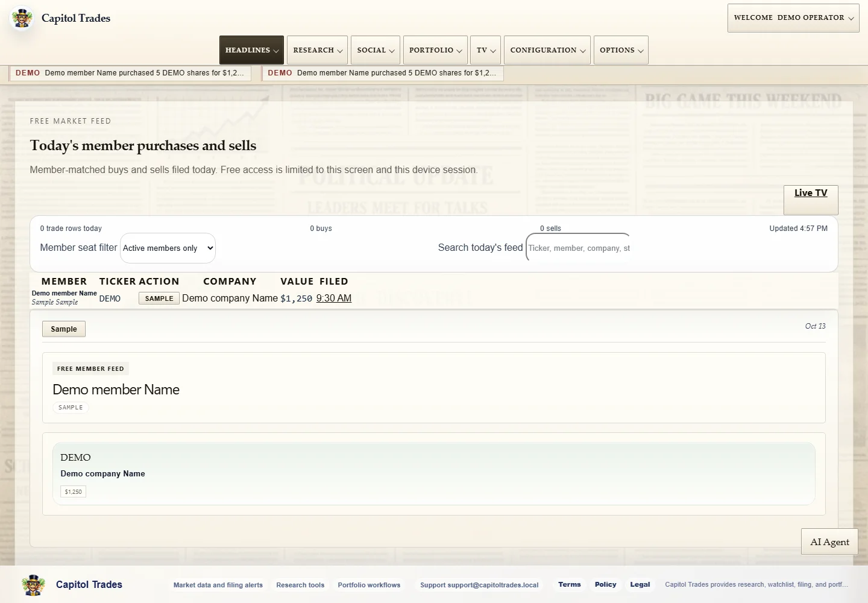This screenshot has width=868, height=603.
Task: Open the Policy link in footer
Action: (x=606, y=584)
